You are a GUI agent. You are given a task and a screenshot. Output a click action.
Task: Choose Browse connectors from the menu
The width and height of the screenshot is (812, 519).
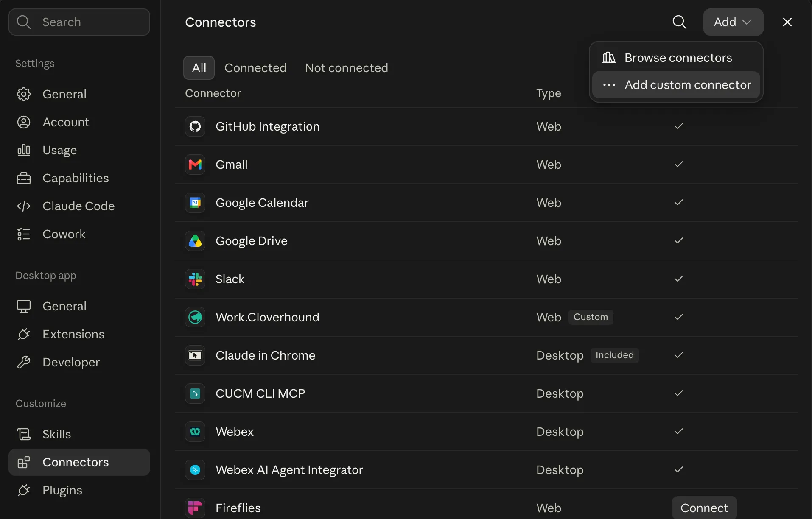coord(676,58)
